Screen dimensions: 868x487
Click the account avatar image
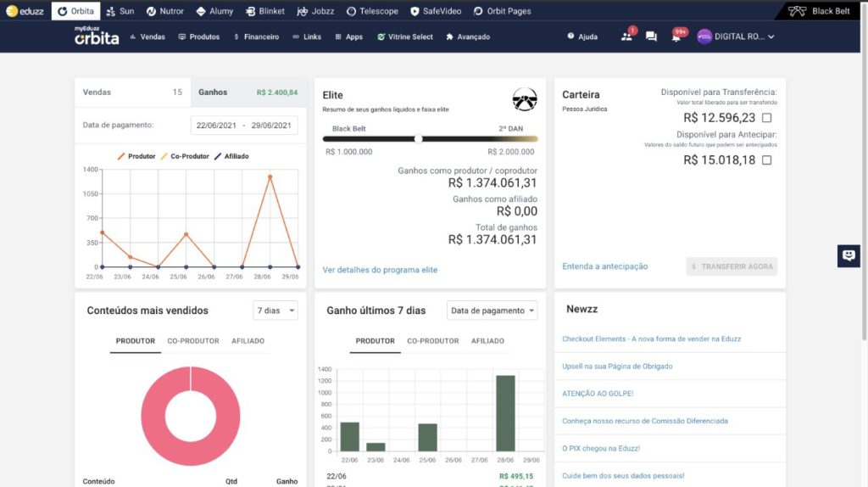tap(704, 36)
